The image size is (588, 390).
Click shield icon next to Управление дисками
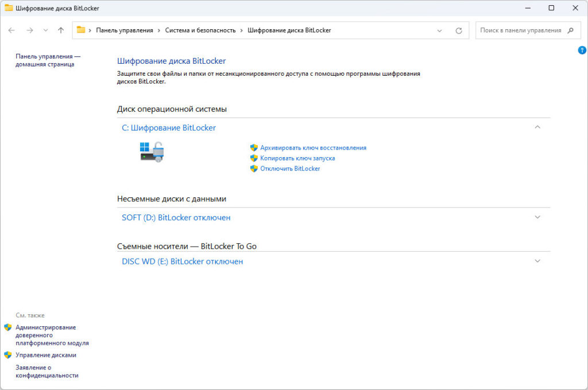coord(8,355)
